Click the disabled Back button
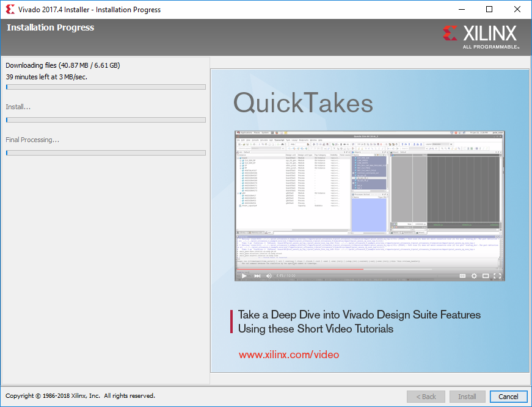Screen dimensions: 532x407 426,397
